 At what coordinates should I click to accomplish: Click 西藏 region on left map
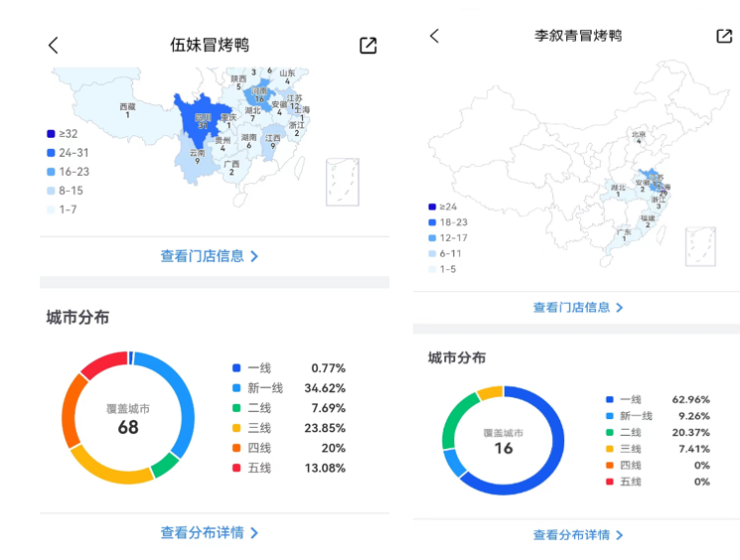pos(127,109)
